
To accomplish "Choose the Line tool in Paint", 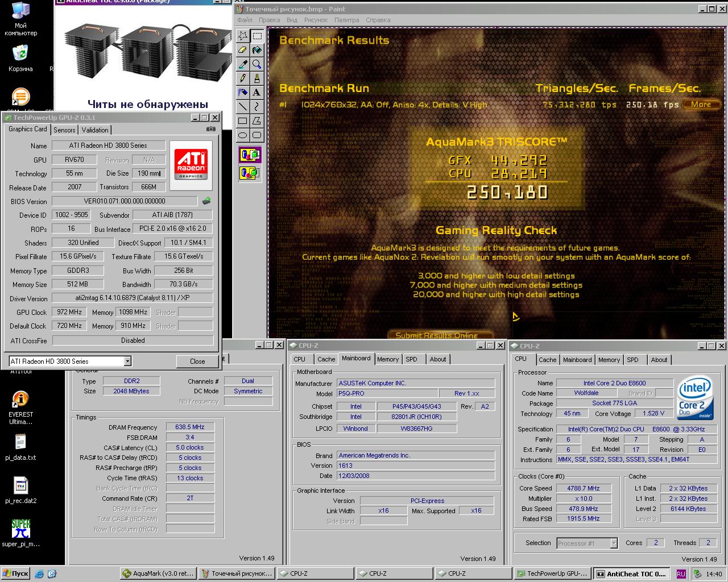I will 243,106.
